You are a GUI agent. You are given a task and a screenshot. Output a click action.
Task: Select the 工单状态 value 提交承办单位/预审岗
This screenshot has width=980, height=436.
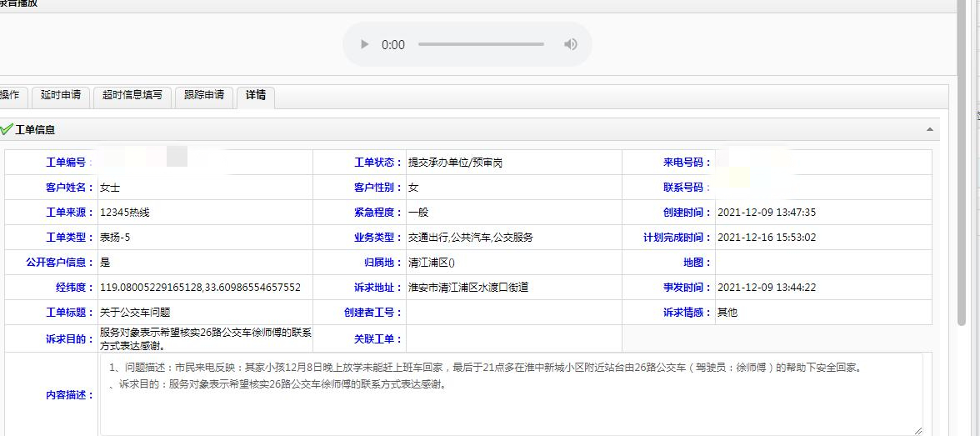455,163
